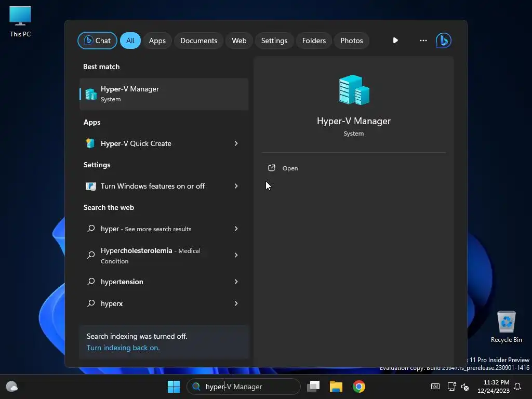Expand the 'hyper' web result chevron
This screenshot has width=532, height=399.
(x=236, y=229)
